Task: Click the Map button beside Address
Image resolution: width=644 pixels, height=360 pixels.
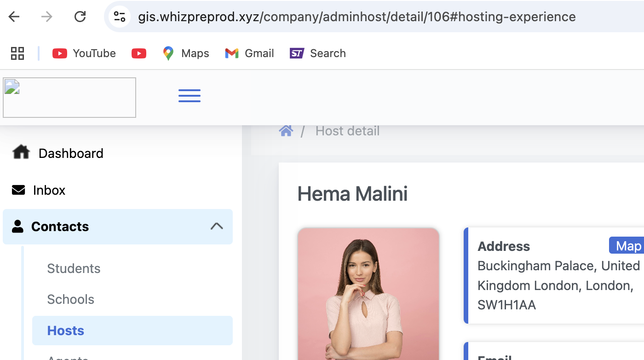Action: pos(627,246)
